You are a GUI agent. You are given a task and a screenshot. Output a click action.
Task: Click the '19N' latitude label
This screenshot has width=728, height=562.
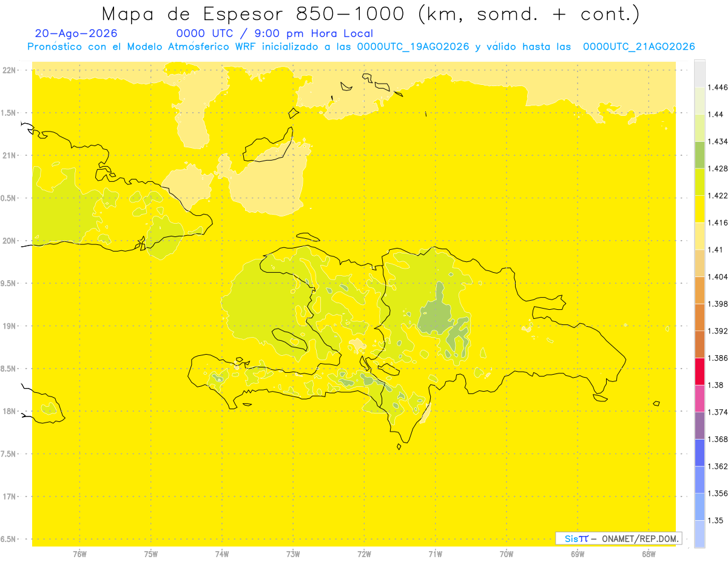tap(10, 326)
